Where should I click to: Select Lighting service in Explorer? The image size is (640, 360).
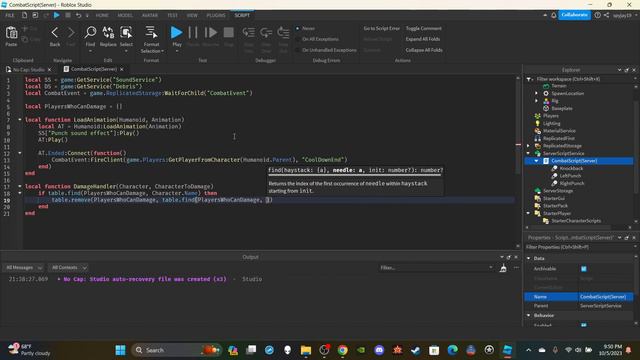tap(551, 123)
